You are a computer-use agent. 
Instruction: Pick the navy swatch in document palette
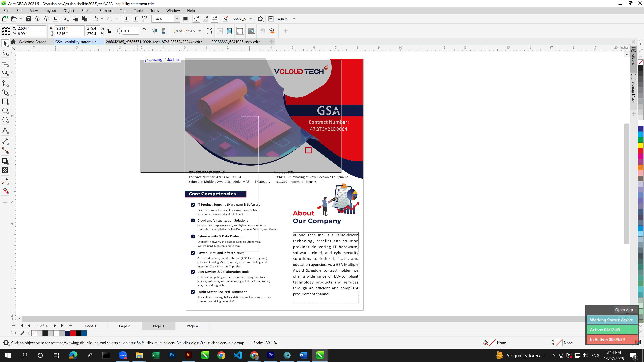pos(67,333)
